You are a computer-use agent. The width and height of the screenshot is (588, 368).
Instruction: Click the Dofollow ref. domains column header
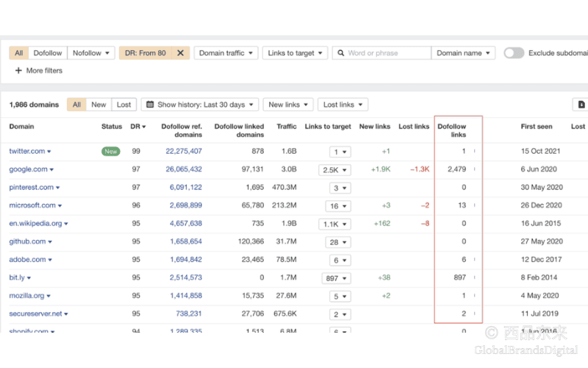(x=182, y=130)
